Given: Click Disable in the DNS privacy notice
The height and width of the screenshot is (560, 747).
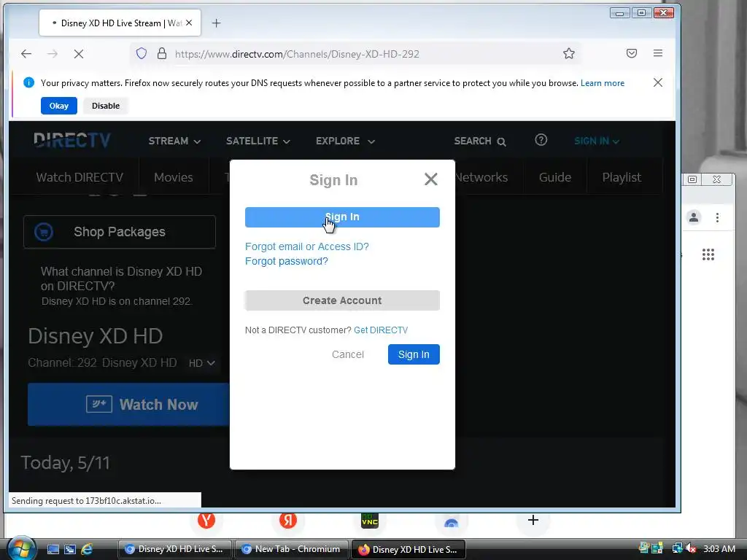Looking at the screenshot, I should (x=106, y=106).
